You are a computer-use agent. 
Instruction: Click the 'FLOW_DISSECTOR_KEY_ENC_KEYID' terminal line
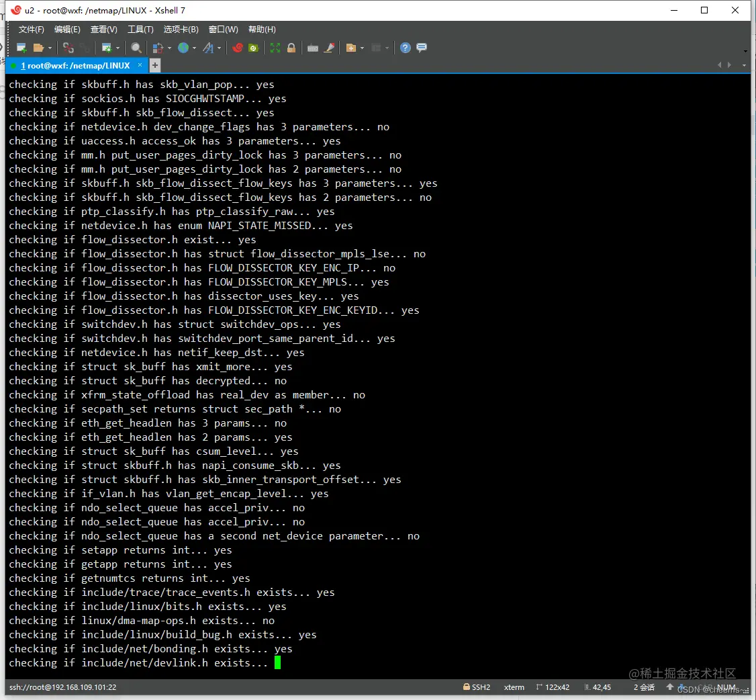tap(214, 310)
